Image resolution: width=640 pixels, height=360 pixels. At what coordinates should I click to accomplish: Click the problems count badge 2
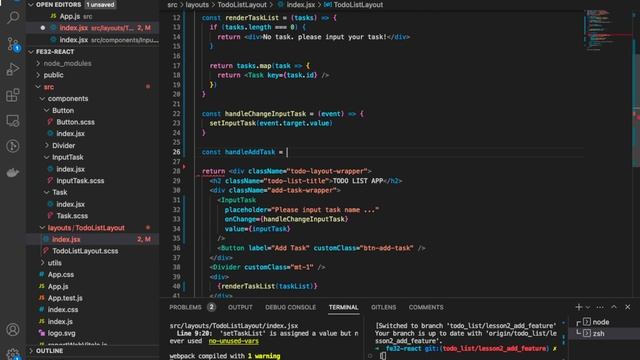point(211,307)
